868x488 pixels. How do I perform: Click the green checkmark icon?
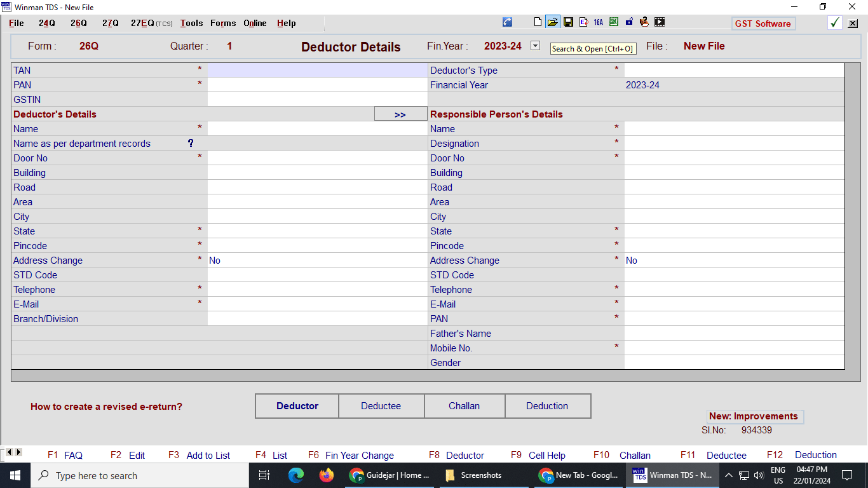click(x=835, y=23)
